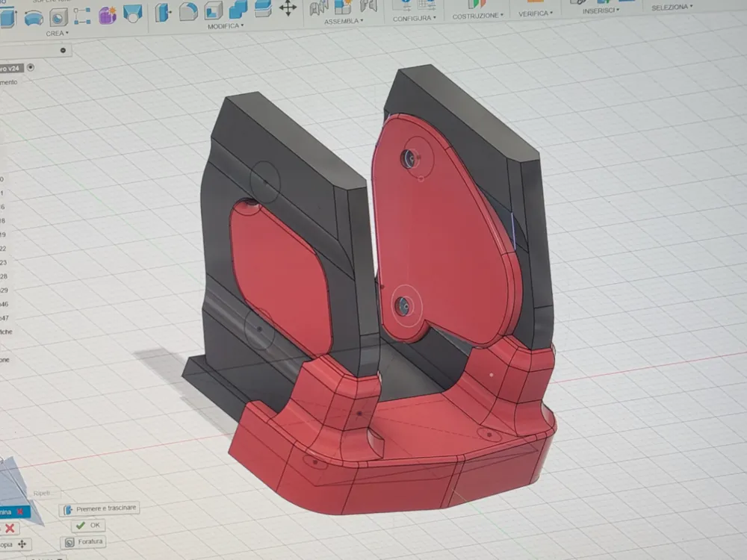
Task: Click the Move/Copy cross-arrows icon
Action: (x=288, y=7)
